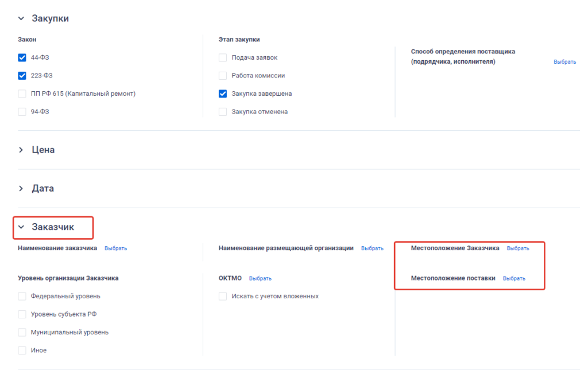Click Выбрать next to Наименование заказчика
The height and width of the screenshot is (370, 588).
point(115,248)
